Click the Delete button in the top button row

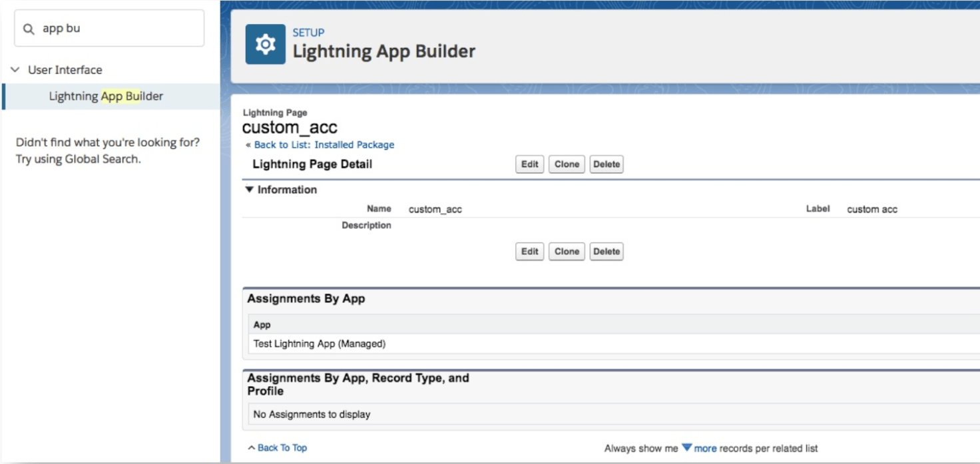click(x=606, y=164)
